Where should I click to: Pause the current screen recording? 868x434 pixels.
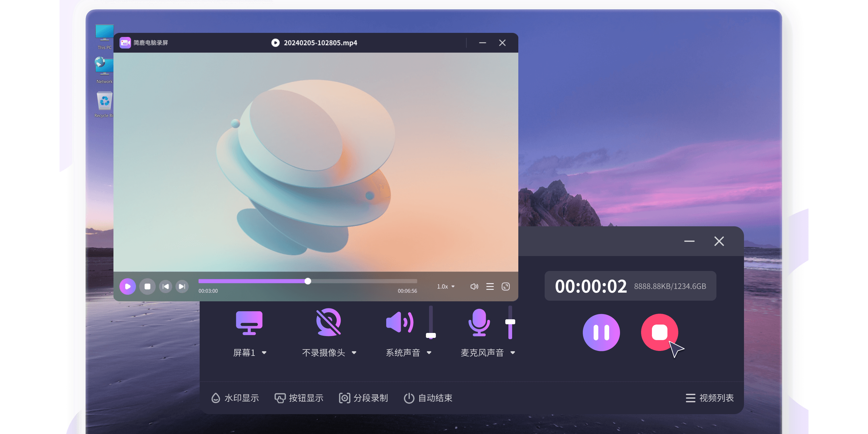tap(601, 332)
